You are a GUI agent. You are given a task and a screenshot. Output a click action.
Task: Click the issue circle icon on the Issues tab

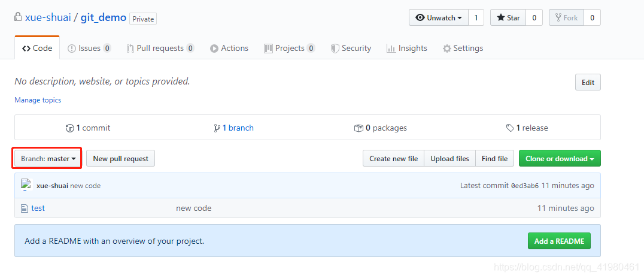[72, 49]
